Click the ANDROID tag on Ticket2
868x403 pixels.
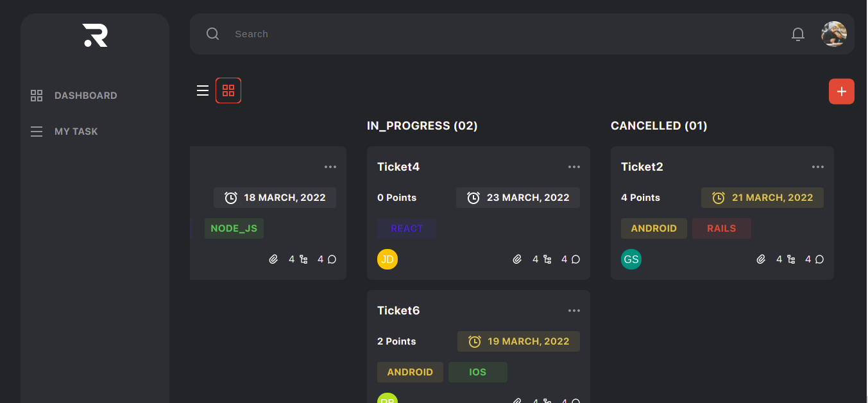654,228
